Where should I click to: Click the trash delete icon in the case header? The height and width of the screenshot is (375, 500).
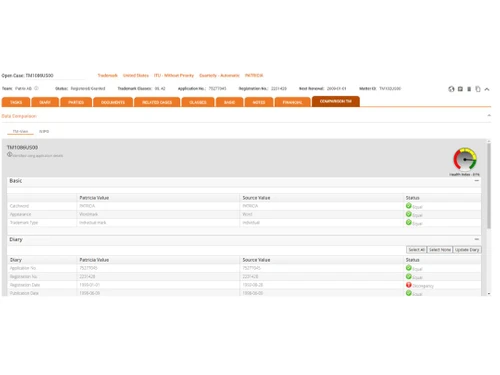click(469, 89)
